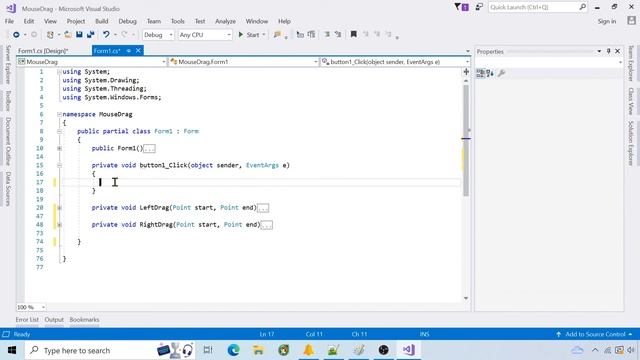Click the bookmark toolbar icon
Image resolution: width=640 pixels, height=360 pixels.
[x=353, y=35]
